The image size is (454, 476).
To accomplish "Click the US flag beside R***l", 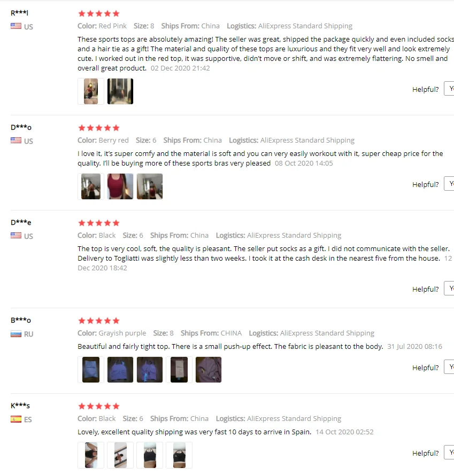I will tap(16, 26).
